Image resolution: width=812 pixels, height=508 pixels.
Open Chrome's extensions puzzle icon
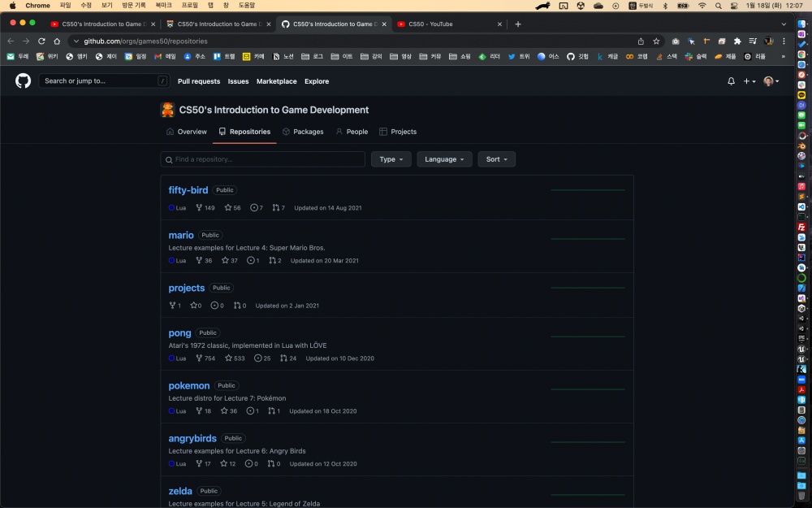(737, 41)
